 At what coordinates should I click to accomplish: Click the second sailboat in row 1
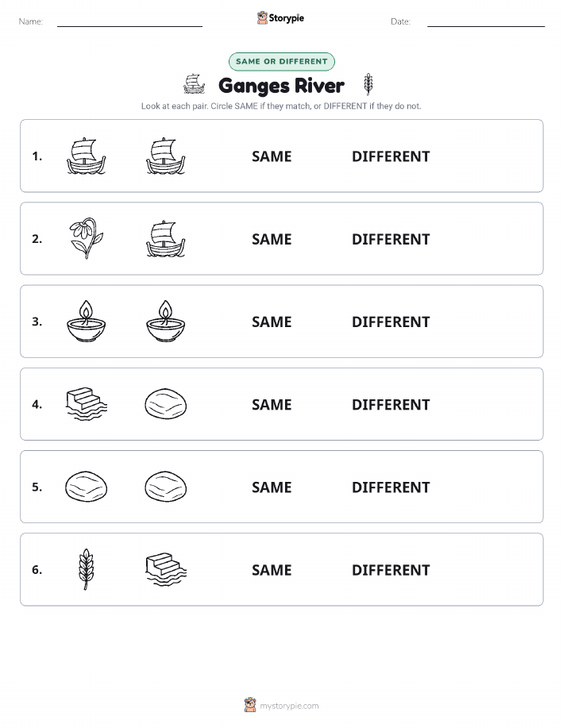tap(166, 156)
